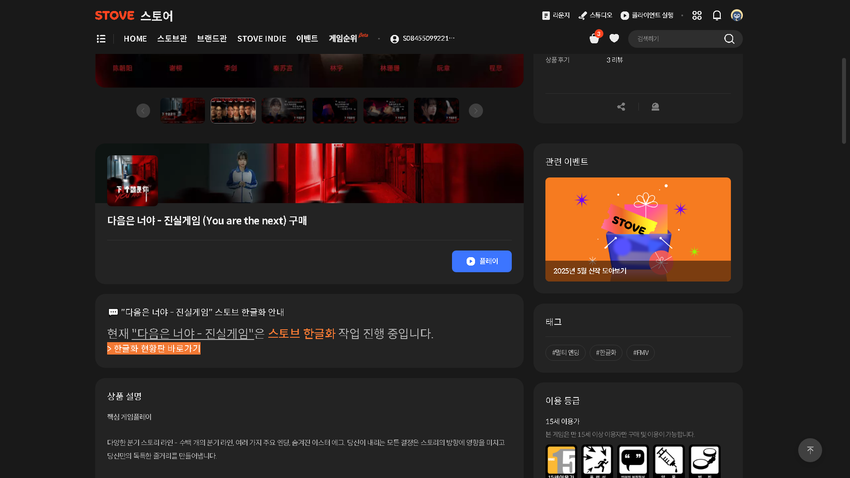Open the 2025년 5월 신작 모아보기 event banner
850x478 pixels.
point(638,229)
